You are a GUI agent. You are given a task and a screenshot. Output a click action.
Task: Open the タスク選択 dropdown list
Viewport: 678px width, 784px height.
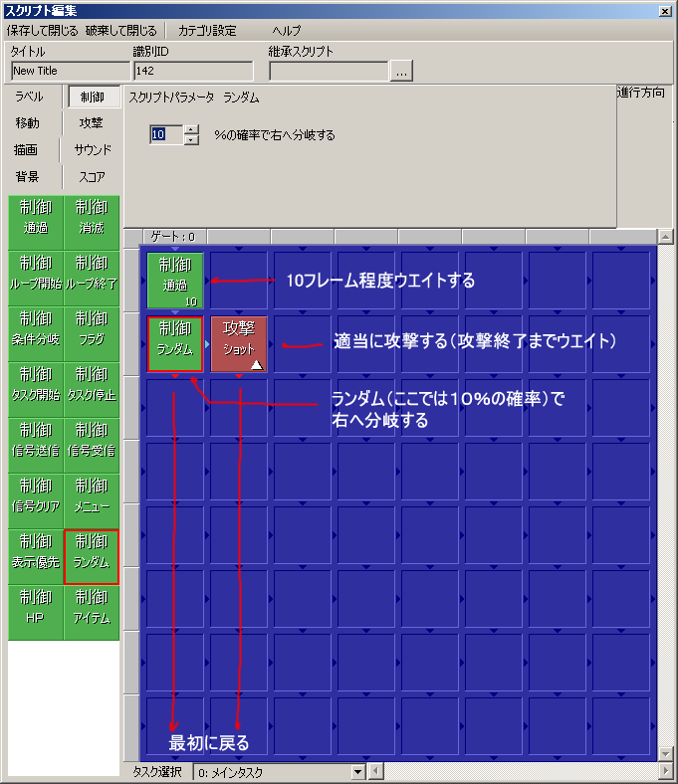(358, 772)
